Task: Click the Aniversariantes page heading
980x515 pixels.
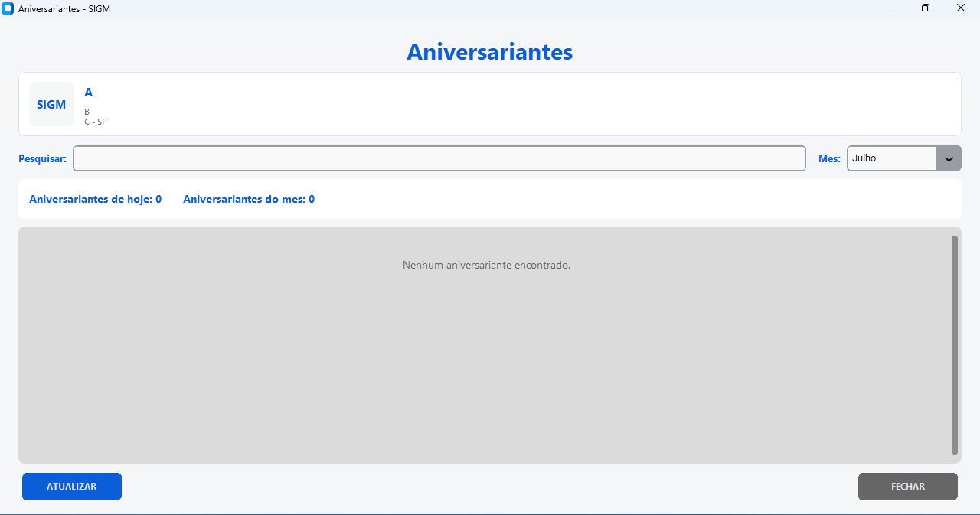Action: pyautogui.click(x=490, y=52)
